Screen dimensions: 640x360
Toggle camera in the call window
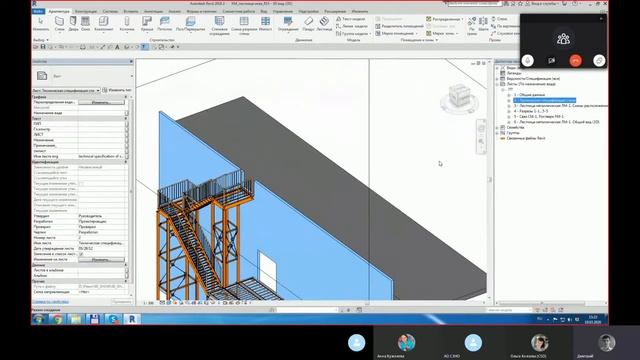point(551,60)
